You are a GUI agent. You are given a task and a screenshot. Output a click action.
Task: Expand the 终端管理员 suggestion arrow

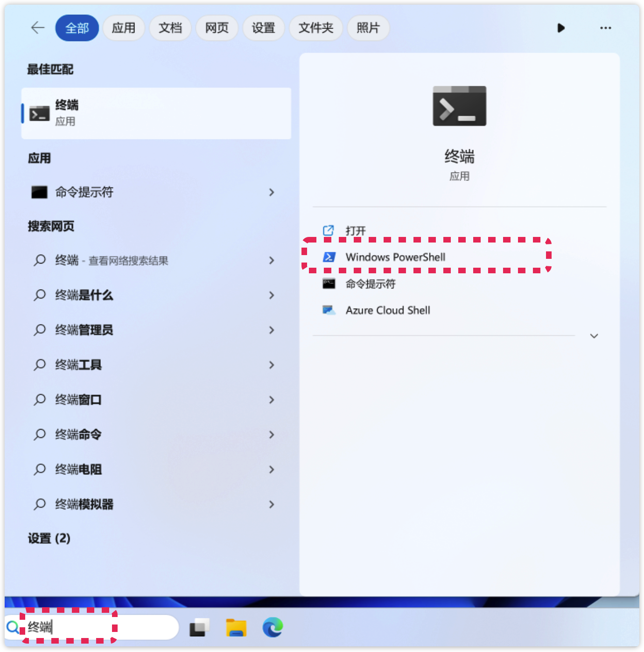click(272, 330)
